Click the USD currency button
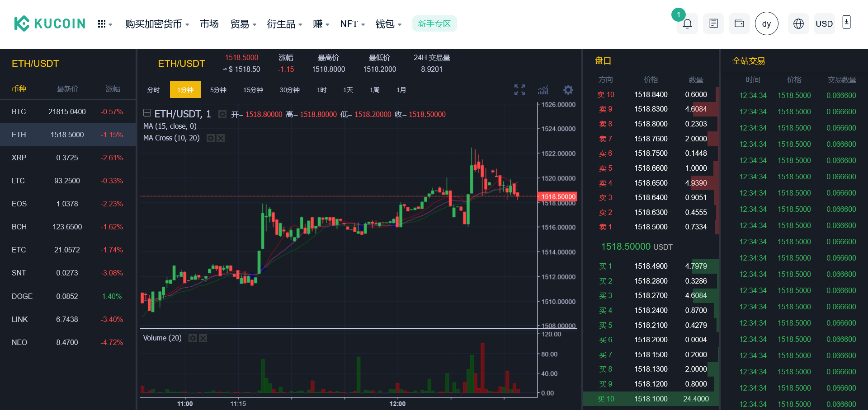This screenshot has width=868, height=410. (824, 24)
